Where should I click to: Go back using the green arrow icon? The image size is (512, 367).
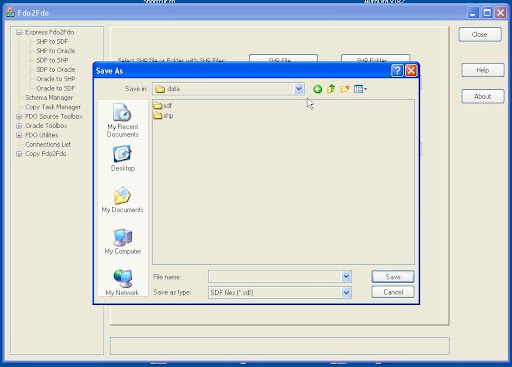point(317,89)
